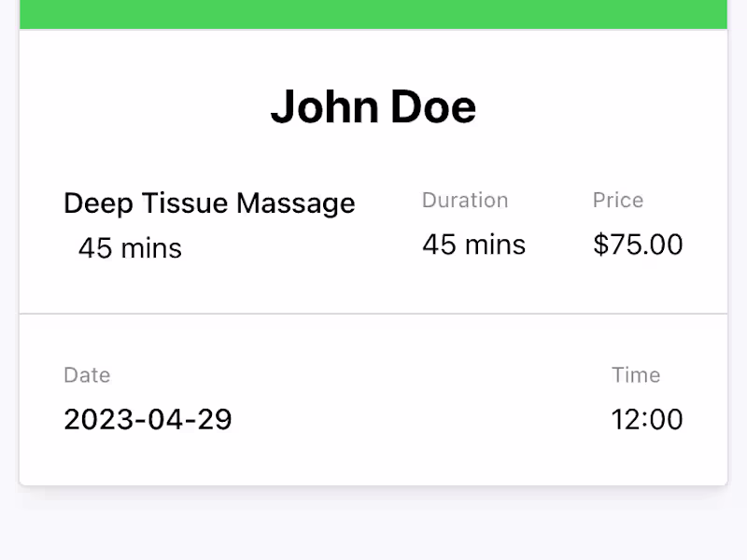This screenshot has height=560, width=747.
Task: Click blank space between service title and Duration
Action: coord(388,224)
